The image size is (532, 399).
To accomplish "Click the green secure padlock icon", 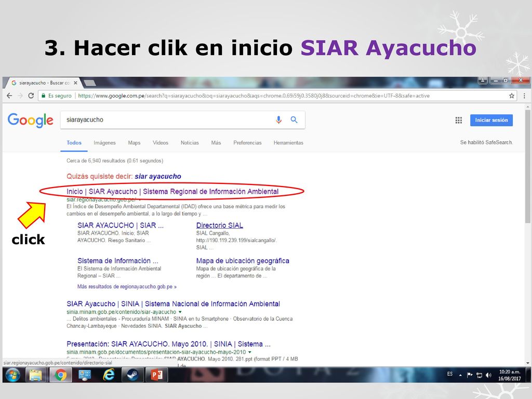I will 43,96.
